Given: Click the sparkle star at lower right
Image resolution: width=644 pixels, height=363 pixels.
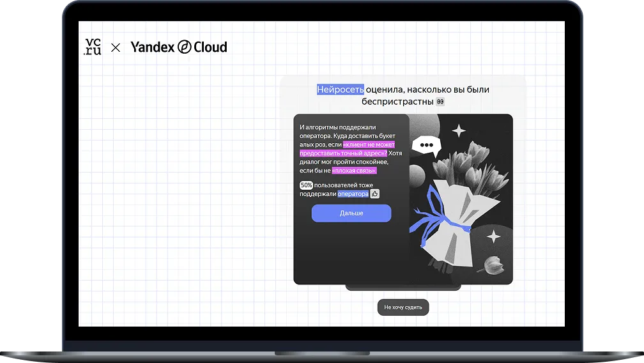Looking at the screenshot, I should click(493, 236).
